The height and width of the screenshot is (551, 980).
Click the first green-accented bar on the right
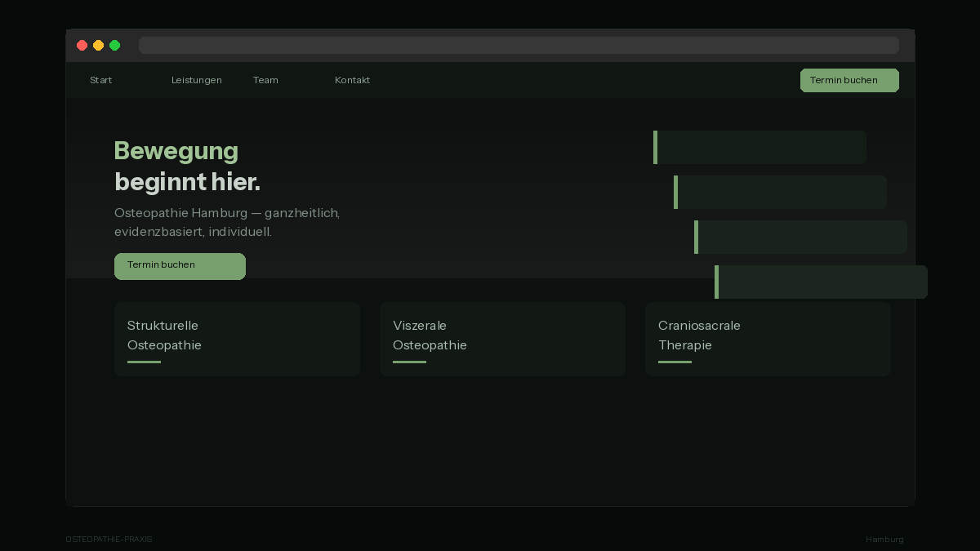pos(759,148)
